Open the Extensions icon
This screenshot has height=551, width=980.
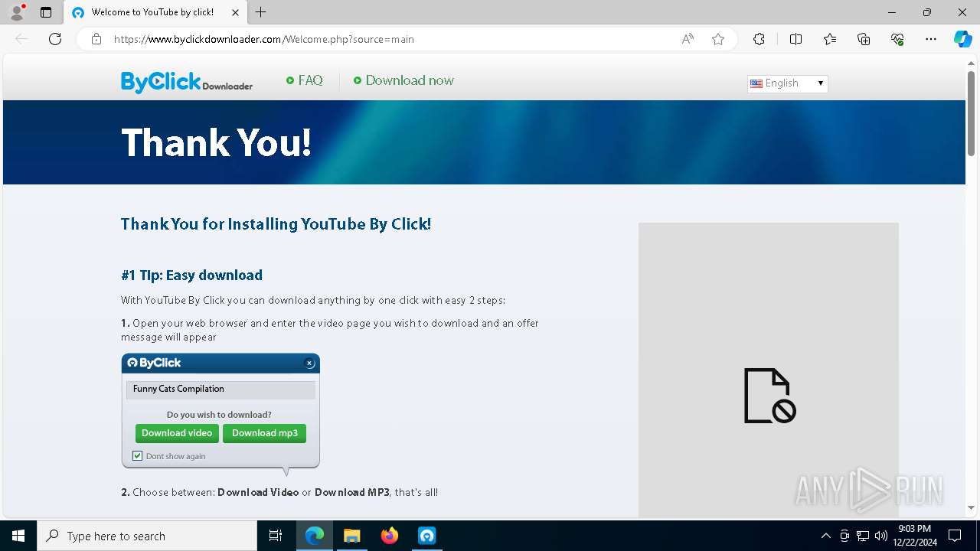759,39
